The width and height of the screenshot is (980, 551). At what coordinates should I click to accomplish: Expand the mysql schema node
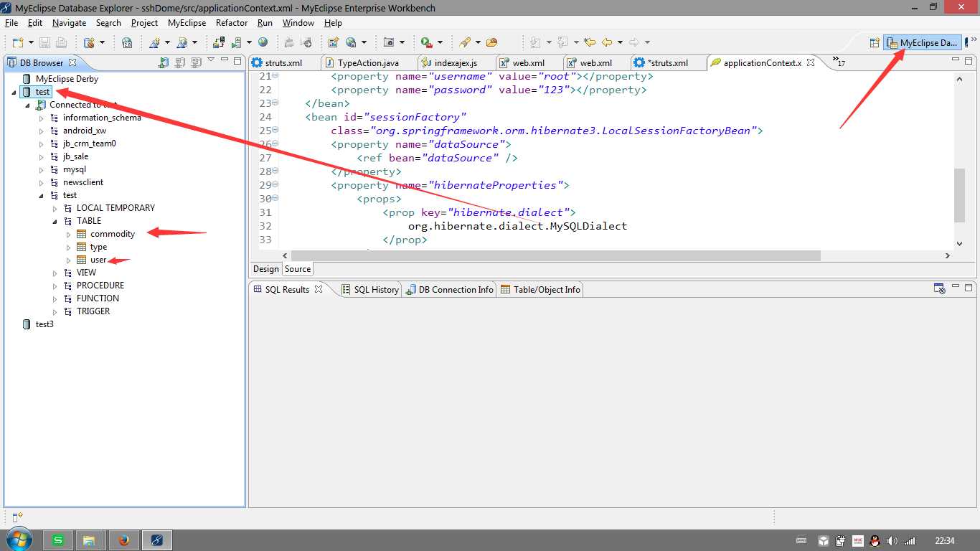(42, 169)
